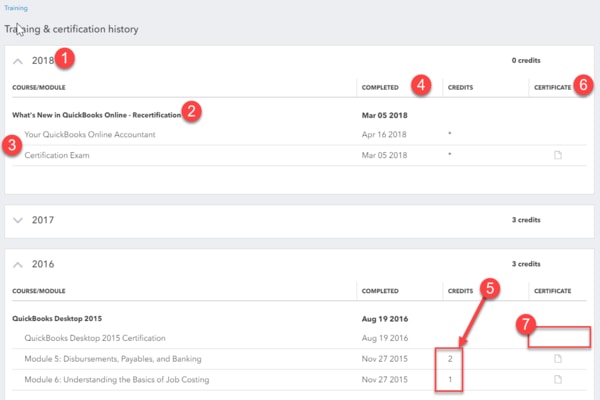Open certificate icon for Module 5 row
The image size is (600, 400).
[x=558, y=359]
